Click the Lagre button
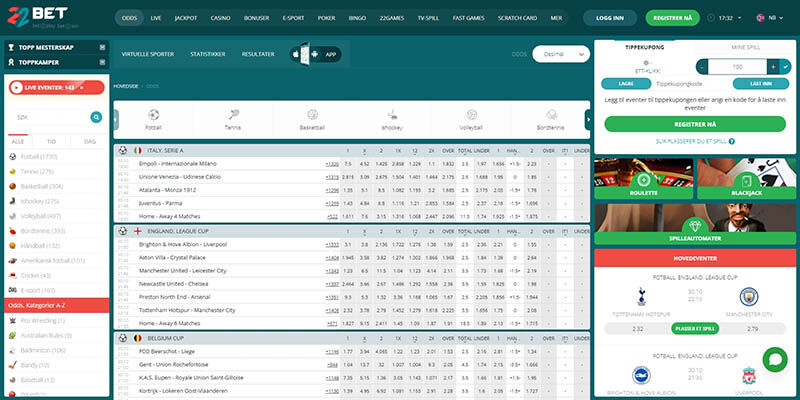800x400 pixels. [x=626, y=84]
